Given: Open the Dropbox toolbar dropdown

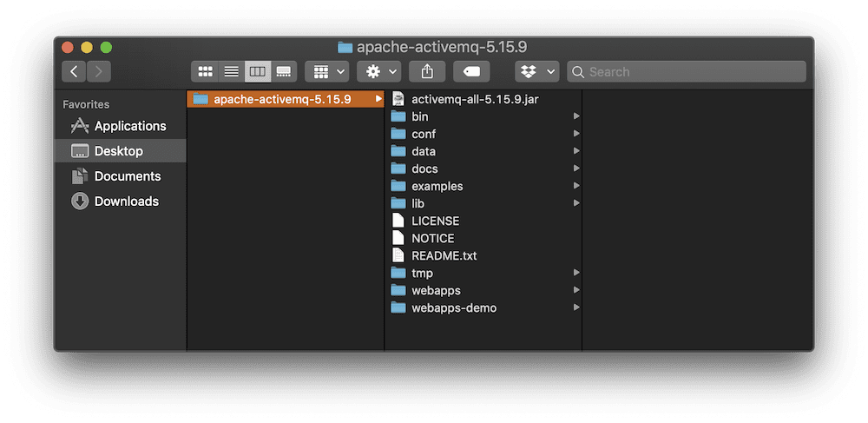Looking at the screenshot, I should [x=537, y=71].
